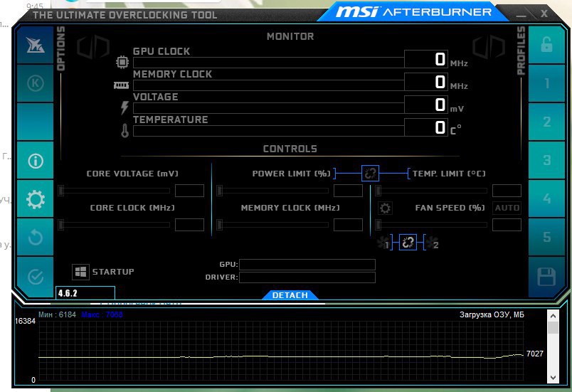572x392 pixels.
Task: Click the Memory Clock (MHz) value field
Action: coord(348,225)
